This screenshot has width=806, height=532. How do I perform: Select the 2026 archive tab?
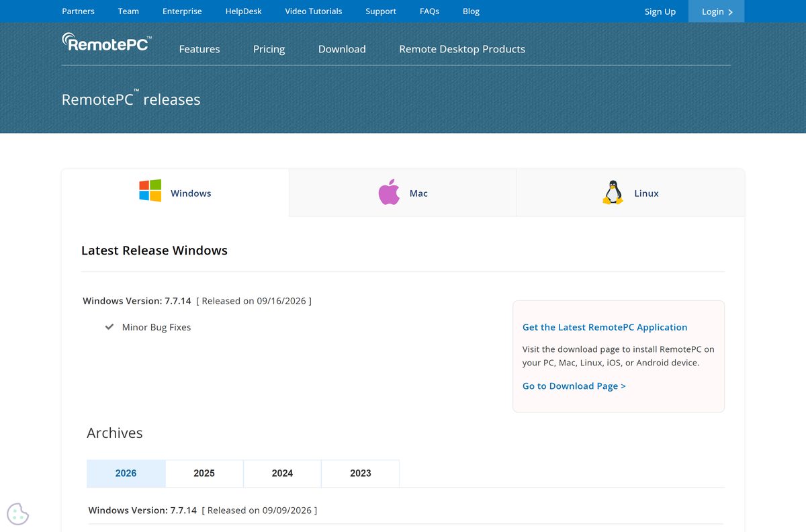point(126,473)
